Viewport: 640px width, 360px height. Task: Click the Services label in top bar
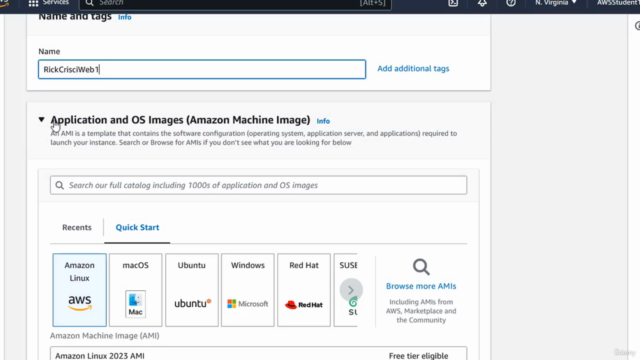tap(56, 3)
